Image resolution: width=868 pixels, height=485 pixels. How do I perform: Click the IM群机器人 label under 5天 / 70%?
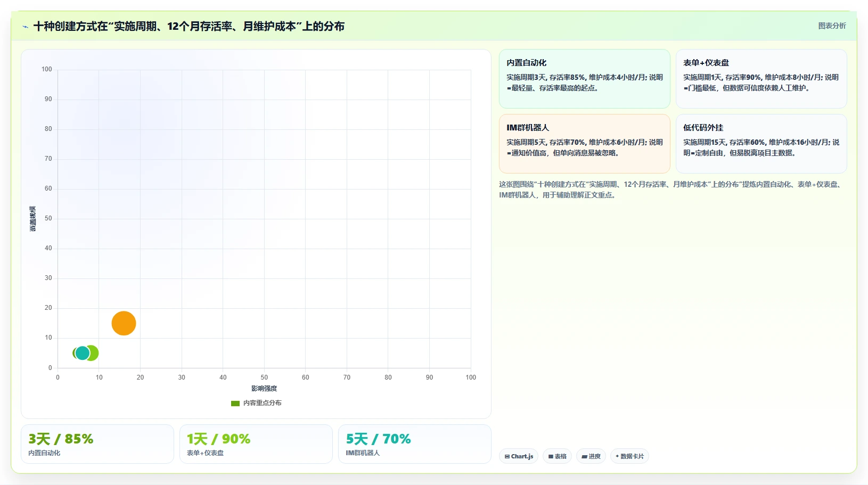(363, 453)
